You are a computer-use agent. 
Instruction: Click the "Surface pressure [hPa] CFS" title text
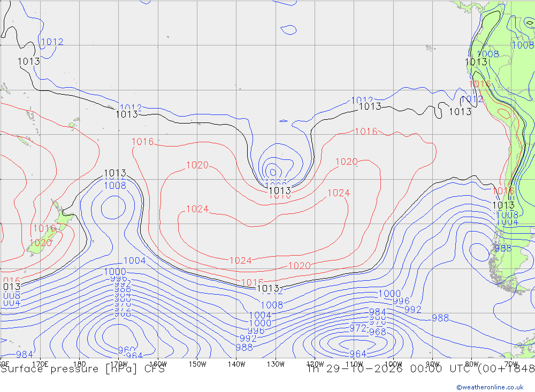click(x=82, y=369)
